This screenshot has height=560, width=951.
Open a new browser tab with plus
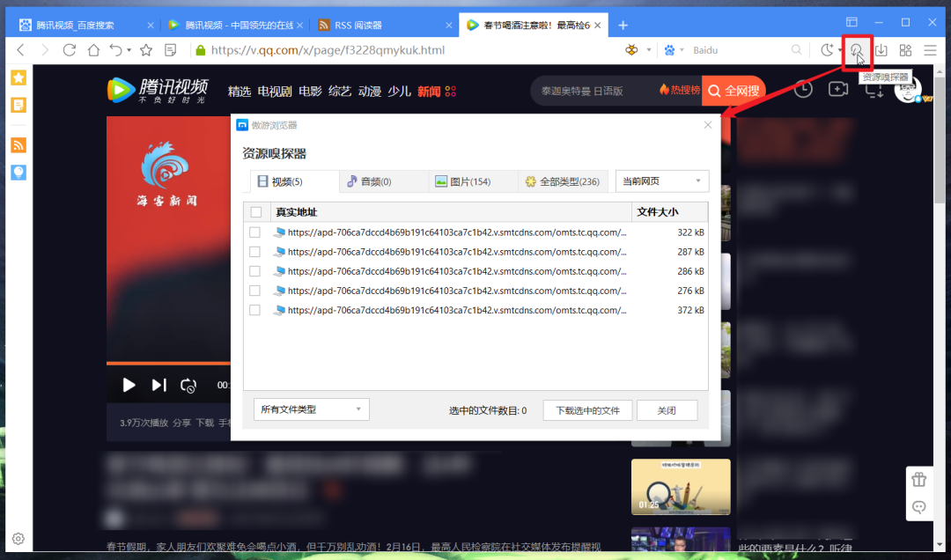(623, 25)
